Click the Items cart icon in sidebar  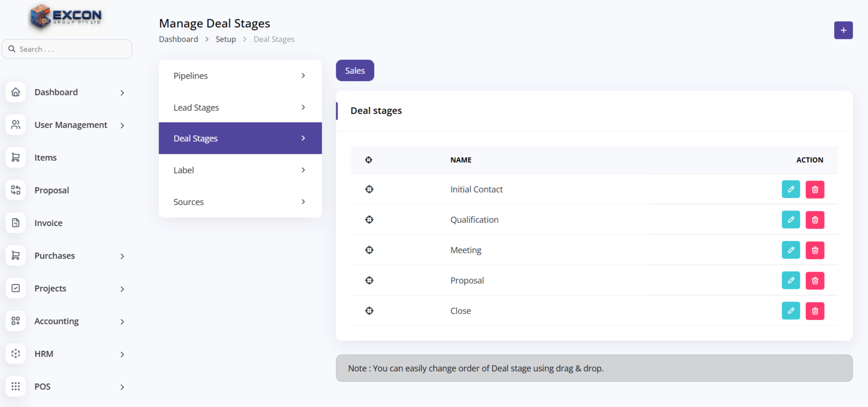(x=16, y=157)
